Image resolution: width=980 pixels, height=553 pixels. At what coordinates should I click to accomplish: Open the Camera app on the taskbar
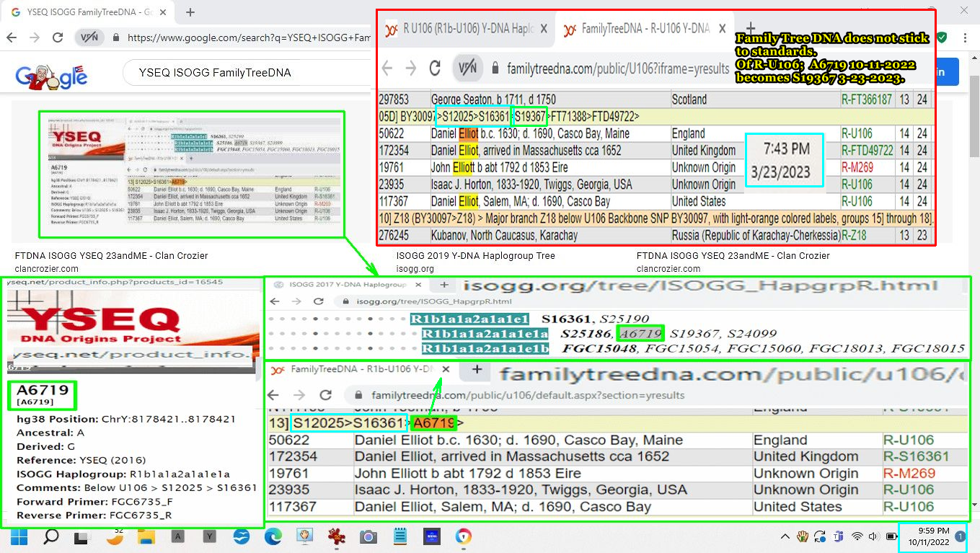(368, 537)
